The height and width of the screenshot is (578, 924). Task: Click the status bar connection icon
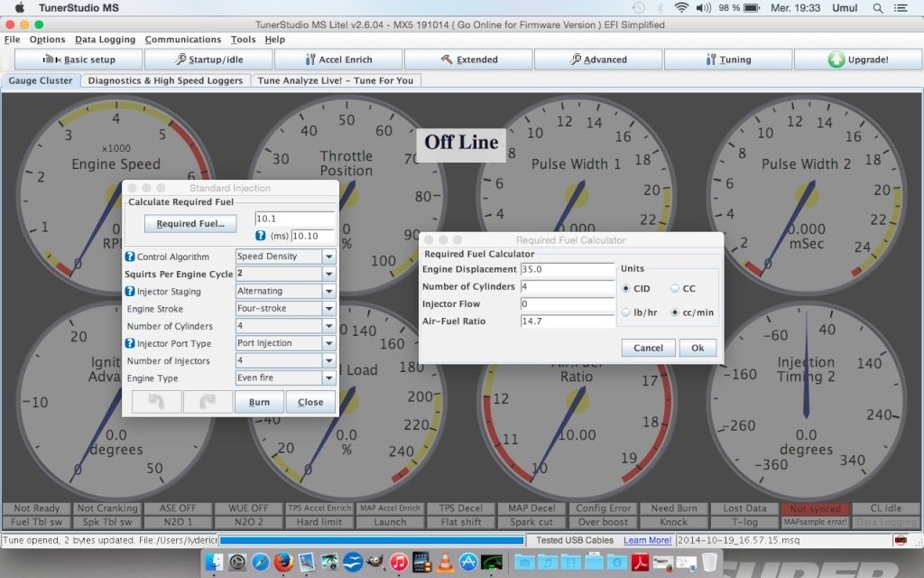pyautogui.click(x=900, y=540)
